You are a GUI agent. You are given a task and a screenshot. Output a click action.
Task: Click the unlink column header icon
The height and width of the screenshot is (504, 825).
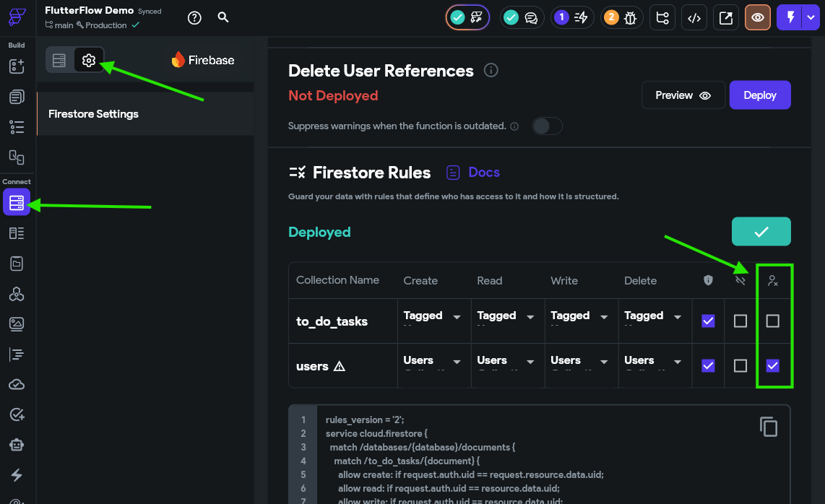pos(740,280)
